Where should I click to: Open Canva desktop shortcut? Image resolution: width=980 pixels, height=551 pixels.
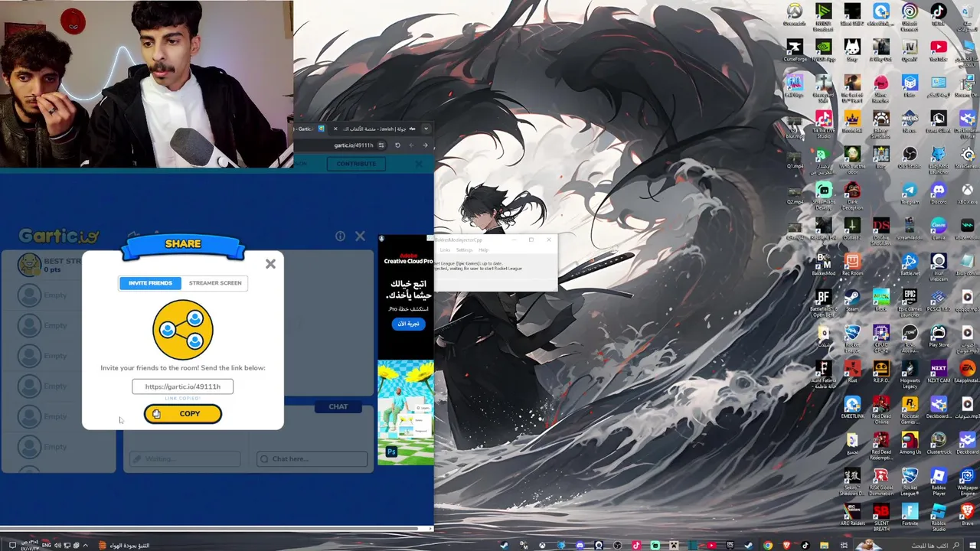[x=939, y=229]
